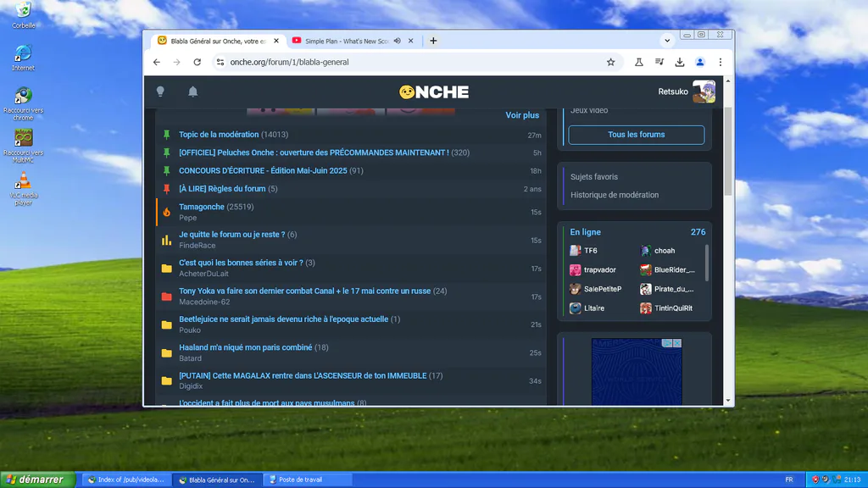View site information in address bar
The image size is (868, 488).
(220, 62)
